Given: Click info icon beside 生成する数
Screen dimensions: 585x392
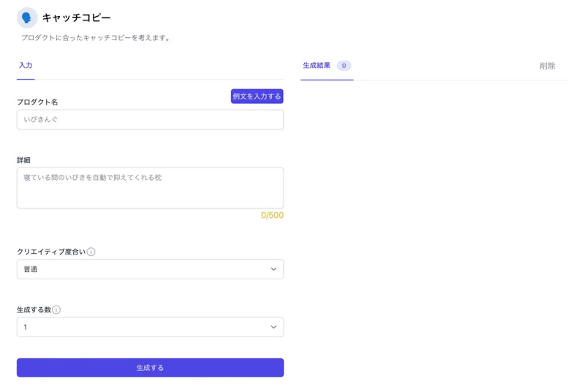Looking at the screenshot, I should pos(56,309).
